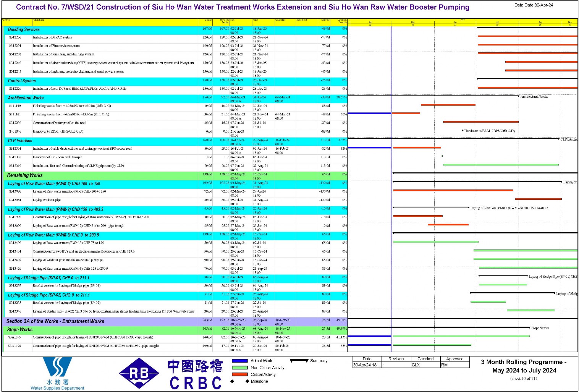
Task: Click the 'Approved' header in revision table
Action: [455, 359]
